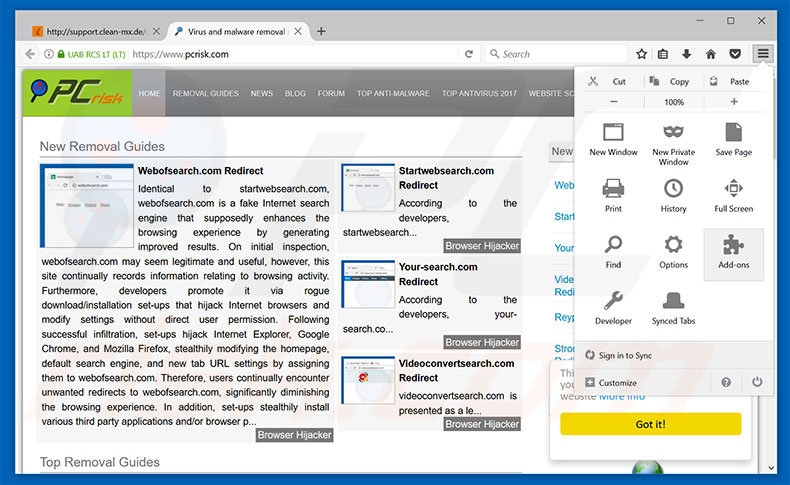The width and height of the screenshot is (790, 485).
Task: Click the Print icon in the menu
Action: coord(613,188)
